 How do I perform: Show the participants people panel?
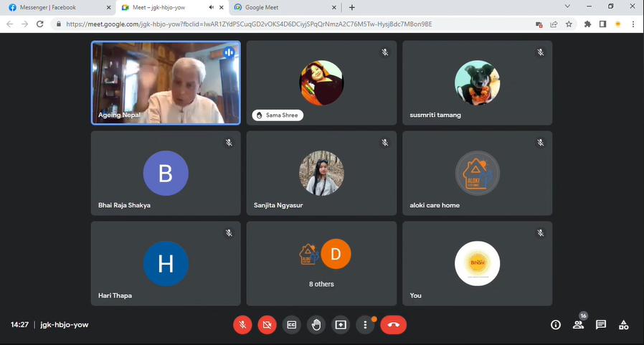click(578, 325)
